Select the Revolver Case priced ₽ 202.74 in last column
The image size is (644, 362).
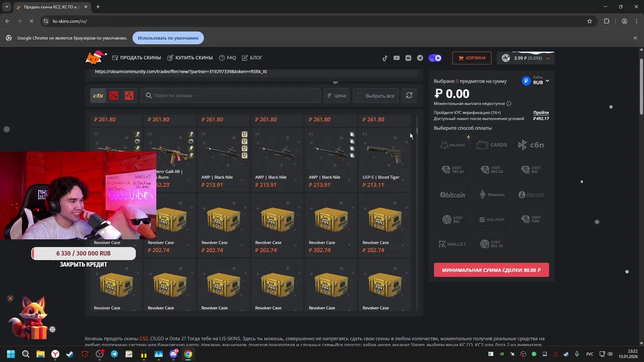pos(384,225)
